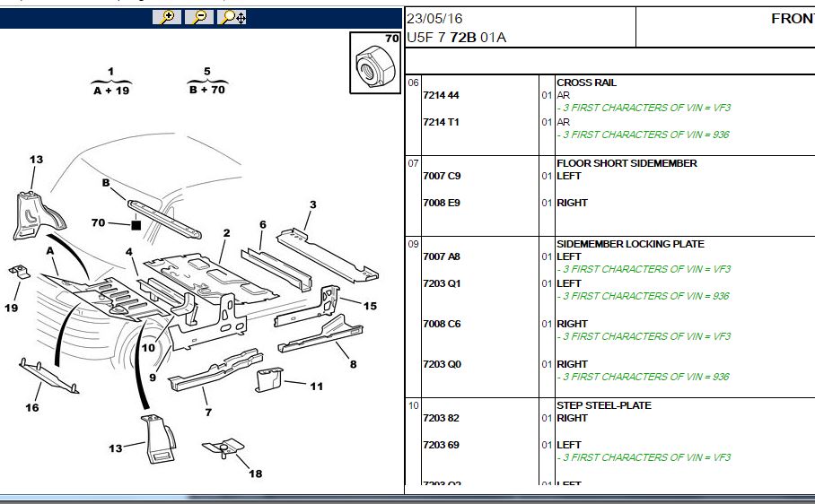Screen dimensions: 815x504
Task: Click the date 23/05/16 in header
Action: (434, 19)
